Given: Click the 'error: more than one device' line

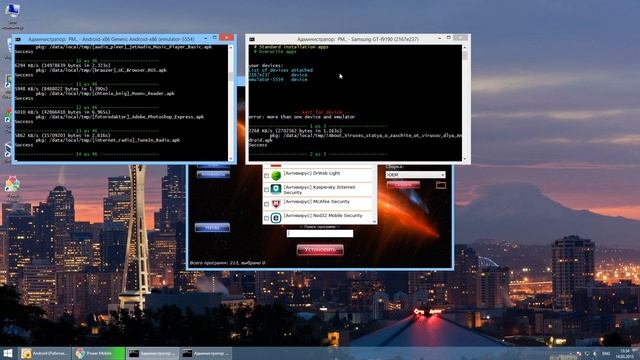Looking at the screenshot, I should click(302, 117).
